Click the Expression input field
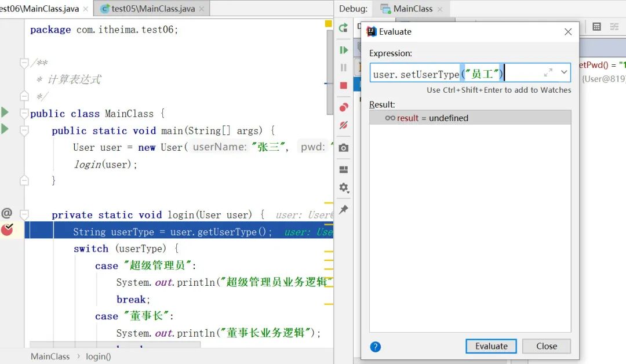Image resolution: width=626 pixels, height=364 pixels. (x=470, y=72)
